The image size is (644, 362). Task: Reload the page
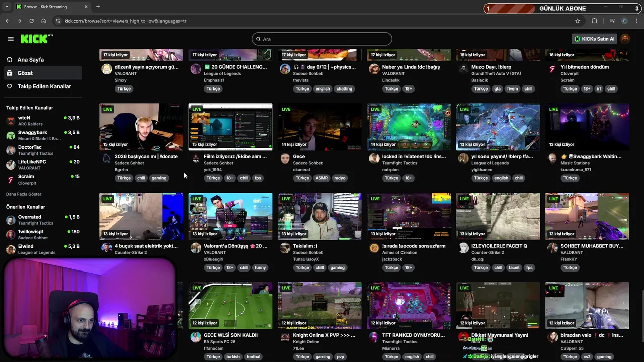31,21
